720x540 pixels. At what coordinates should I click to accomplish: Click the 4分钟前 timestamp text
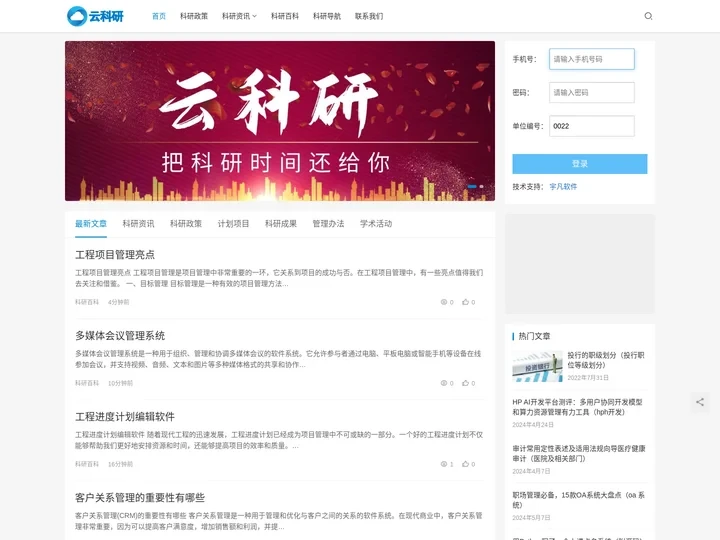pyautogui.click(x=118, y=302)
